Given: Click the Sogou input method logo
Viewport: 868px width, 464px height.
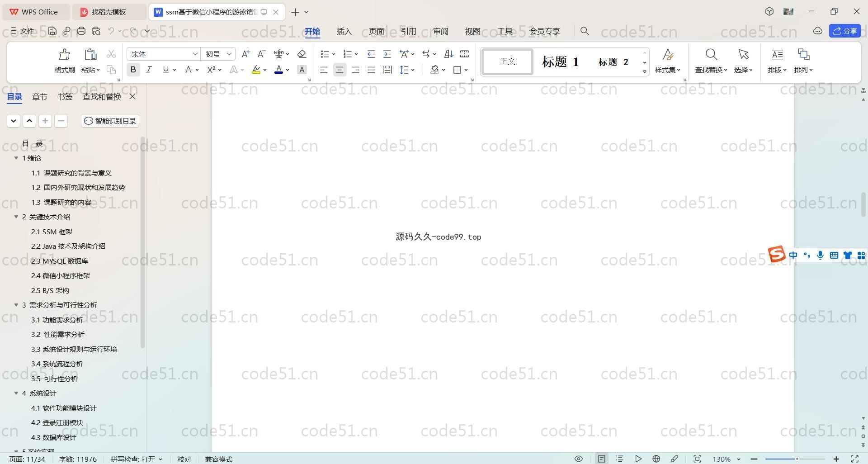Looking at the screenshot, I should click(x=777, y=254).
